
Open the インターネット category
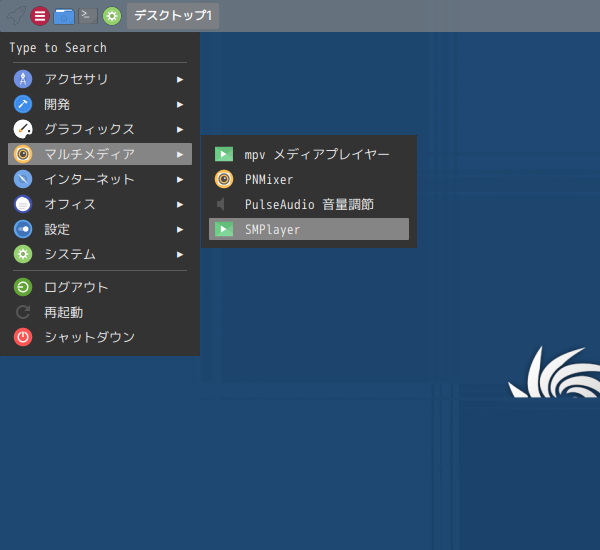tap(89, 179)
